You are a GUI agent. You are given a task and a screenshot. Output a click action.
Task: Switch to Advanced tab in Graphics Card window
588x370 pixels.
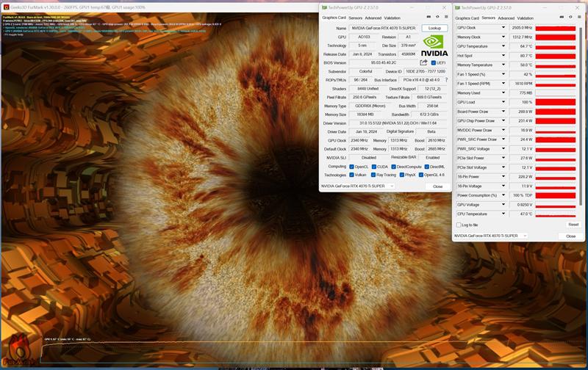tap(373, 18)
